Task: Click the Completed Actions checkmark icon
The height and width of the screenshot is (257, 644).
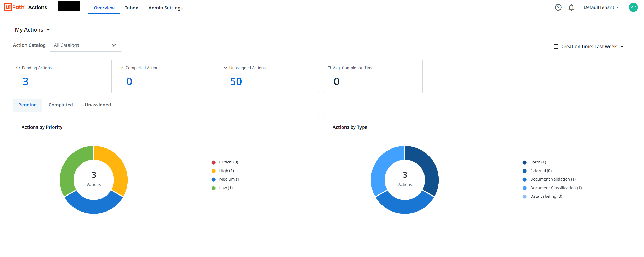Action: point(122,68)
